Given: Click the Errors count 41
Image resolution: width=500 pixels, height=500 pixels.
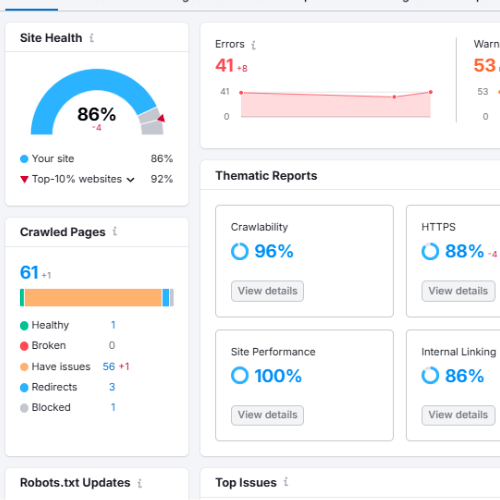Looking at the screenshot, I should pyautogui.click(x=224, y=65).
